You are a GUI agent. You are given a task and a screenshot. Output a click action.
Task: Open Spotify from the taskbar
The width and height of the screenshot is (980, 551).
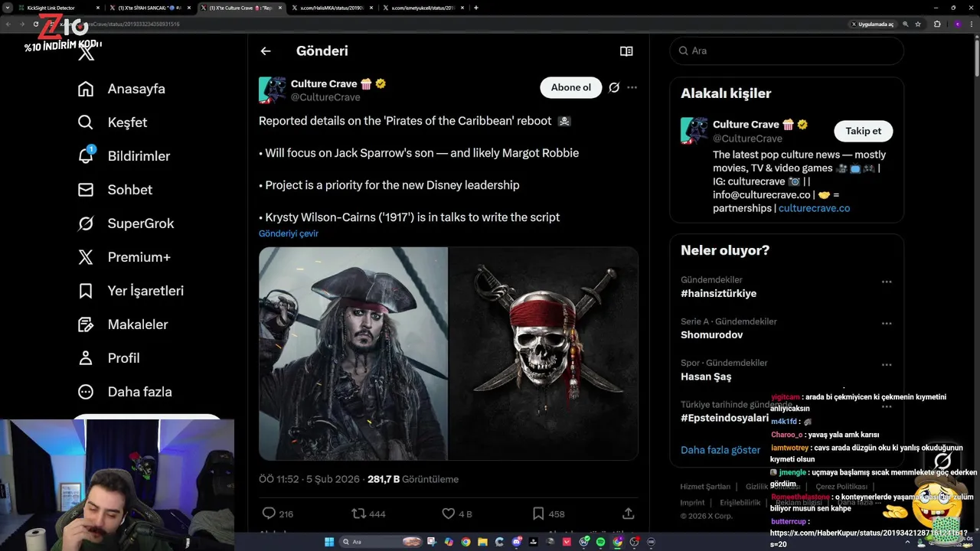coord(600,542)
